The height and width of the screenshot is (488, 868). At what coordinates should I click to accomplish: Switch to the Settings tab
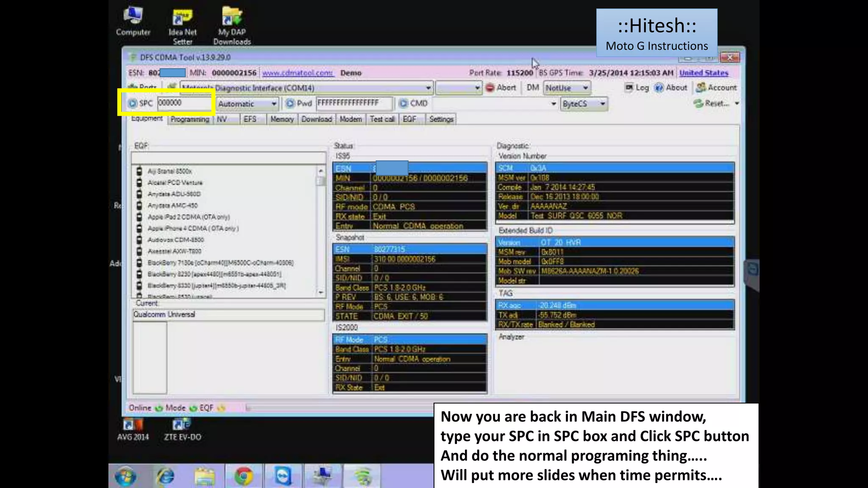(441, 119)
